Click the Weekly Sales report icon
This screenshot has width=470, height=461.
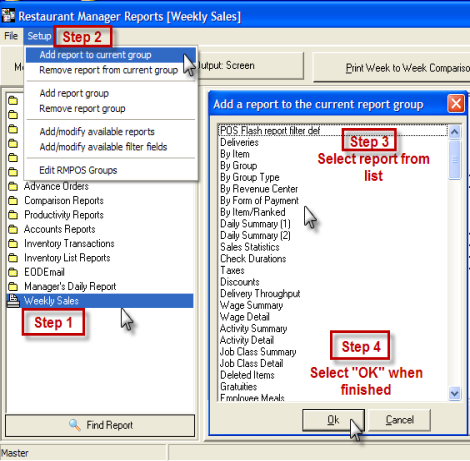pos(13,301)
